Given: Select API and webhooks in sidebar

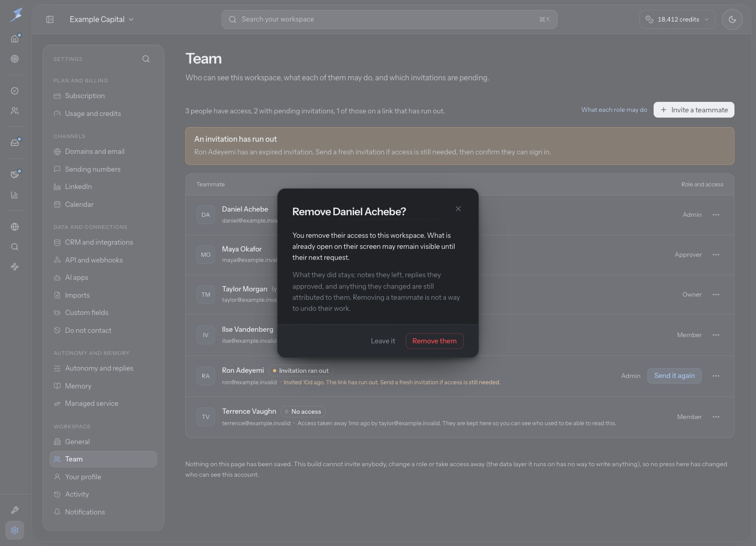Looking at the screenshot, I should click(103, 260).
